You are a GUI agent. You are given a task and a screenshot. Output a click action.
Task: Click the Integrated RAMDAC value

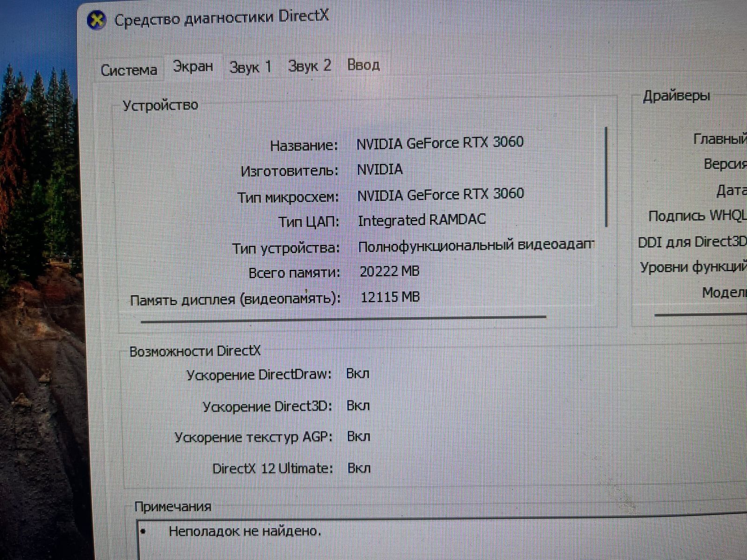pyautogui.click(x=422, y=220)
